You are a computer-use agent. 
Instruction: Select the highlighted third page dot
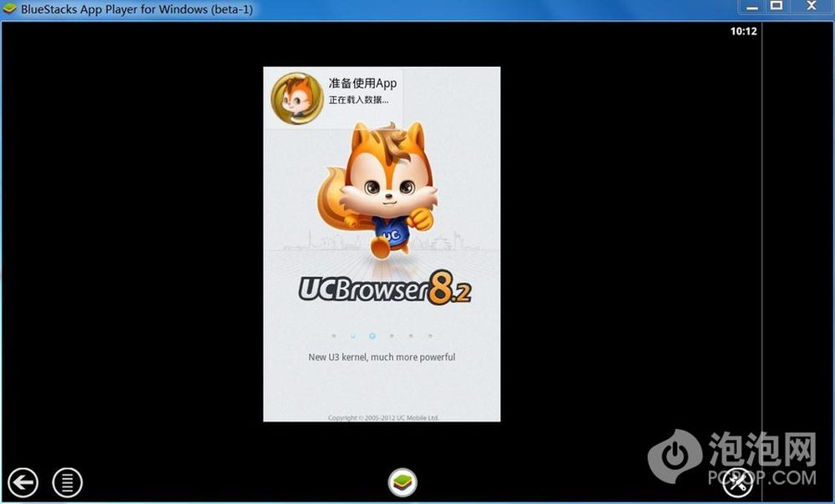[372, 336]
